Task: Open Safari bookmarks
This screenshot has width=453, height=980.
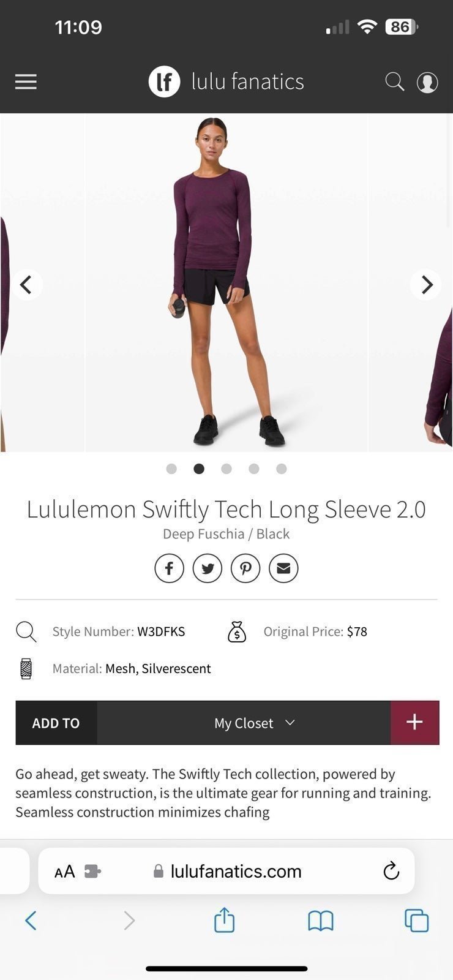Action: [321, 920]
